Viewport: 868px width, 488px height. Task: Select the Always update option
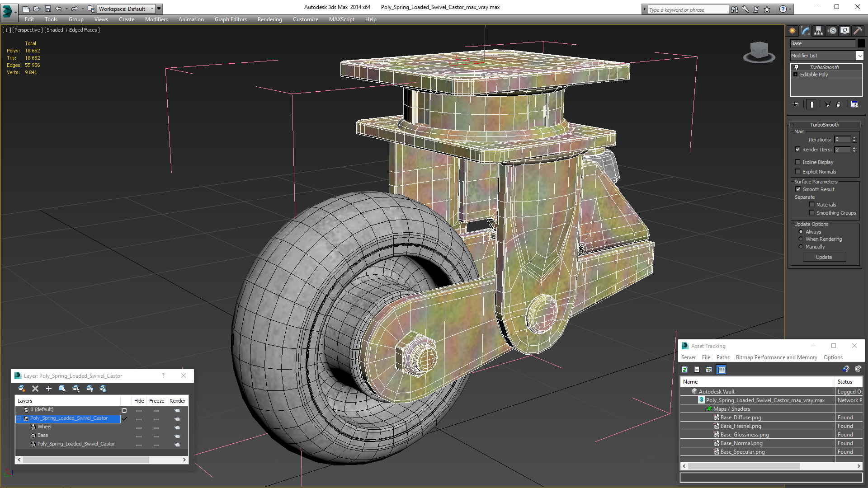[x=801, y=232]
